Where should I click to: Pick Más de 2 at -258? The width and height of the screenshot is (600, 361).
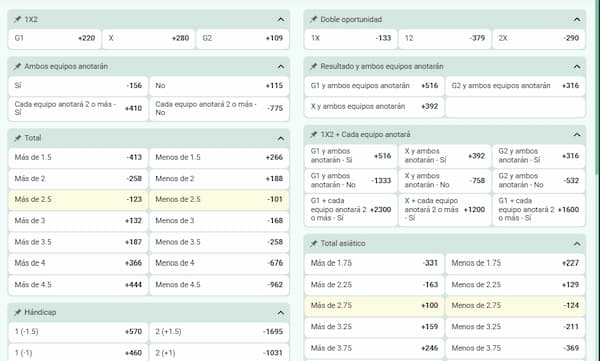[x=78, y=179]
